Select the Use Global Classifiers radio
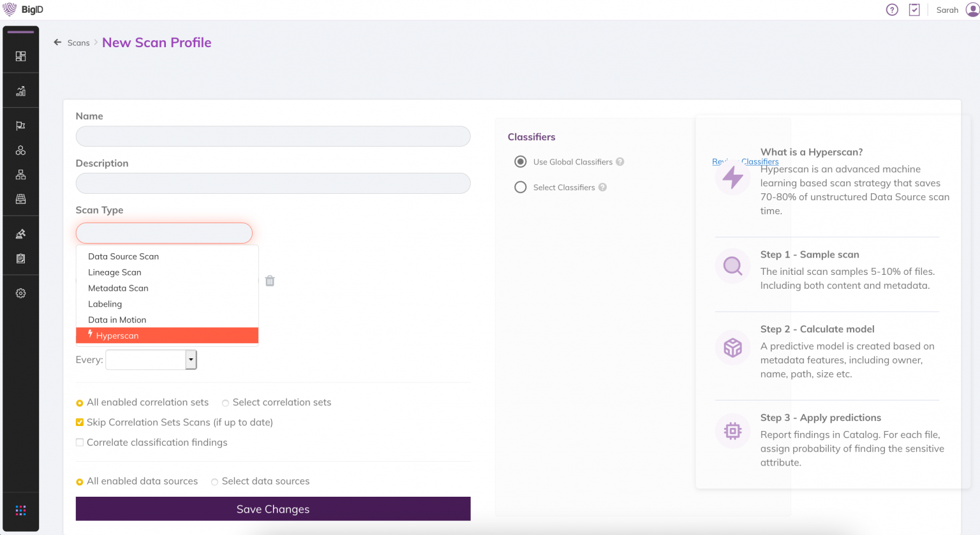This screenshot has width=980, height=535. point(521,162)
